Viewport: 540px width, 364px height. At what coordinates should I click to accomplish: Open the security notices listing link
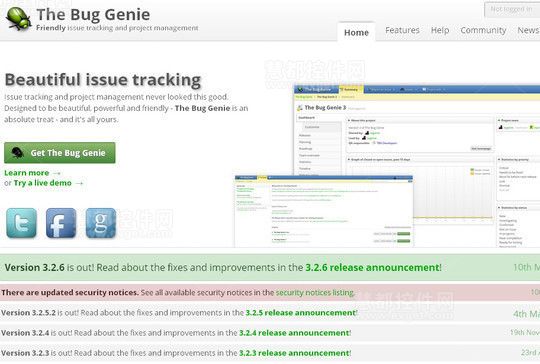315,293
